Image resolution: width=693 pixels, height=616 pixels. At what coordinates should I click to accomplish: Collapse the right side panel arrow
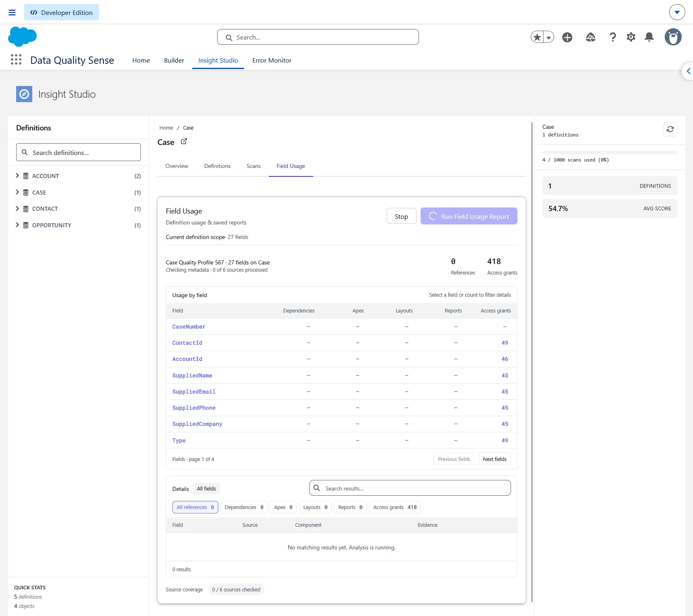point(688,71)
